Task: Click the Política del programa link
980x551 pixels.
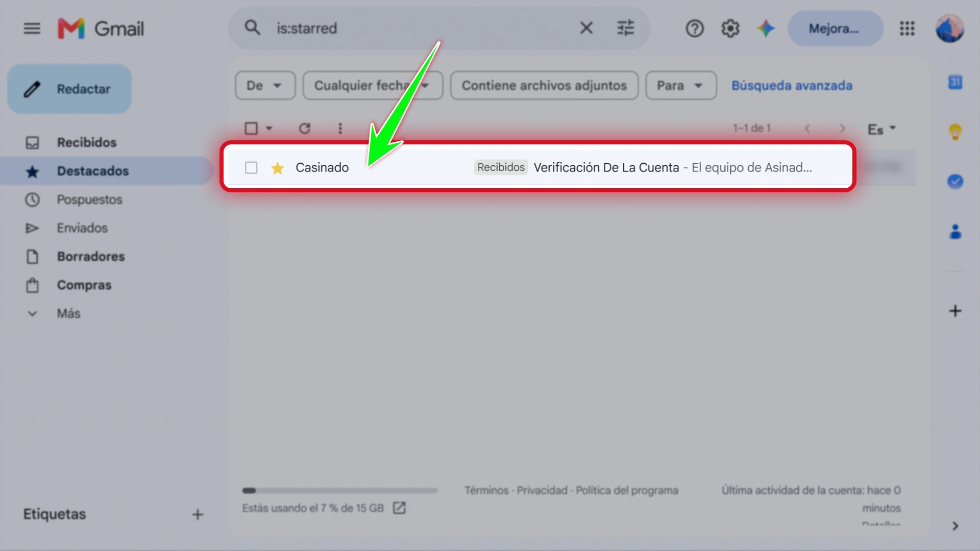Action: click(x=627, y=490)
